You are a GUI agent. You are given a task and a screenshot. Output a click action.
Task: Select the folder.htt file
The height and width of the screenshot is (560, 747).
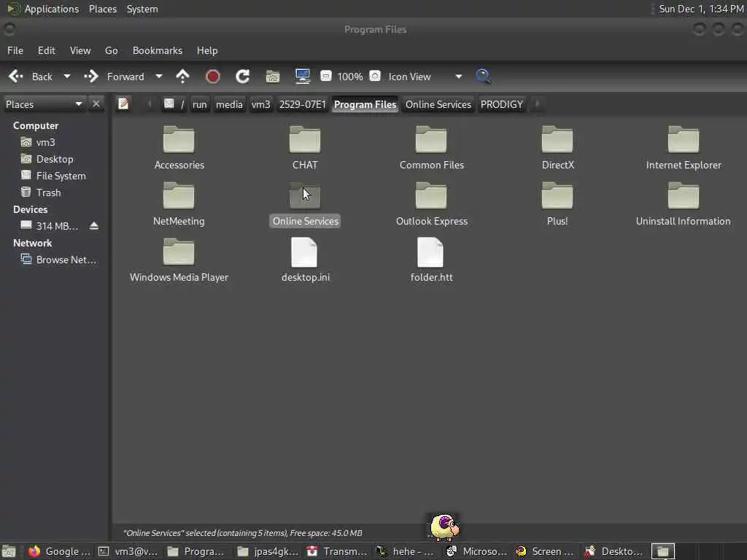tap(431, 260)
